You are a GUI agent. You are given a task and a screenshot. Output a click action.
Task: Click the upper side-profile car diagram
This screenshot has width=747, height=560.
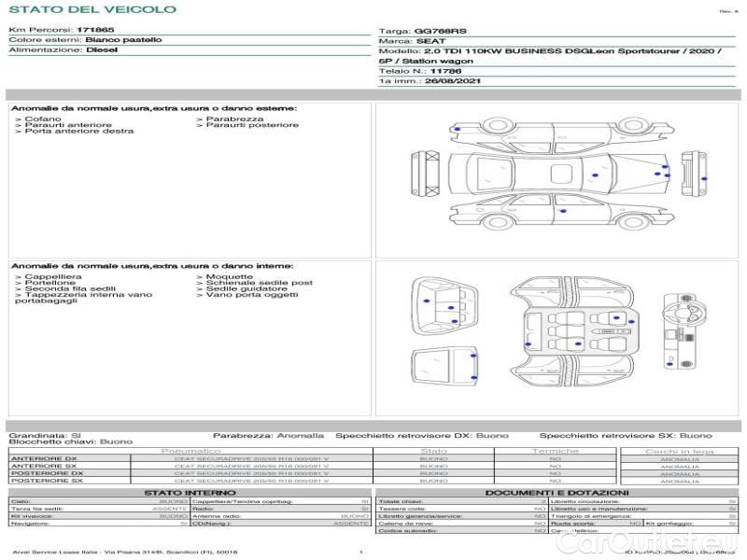(x=558, y=133)
